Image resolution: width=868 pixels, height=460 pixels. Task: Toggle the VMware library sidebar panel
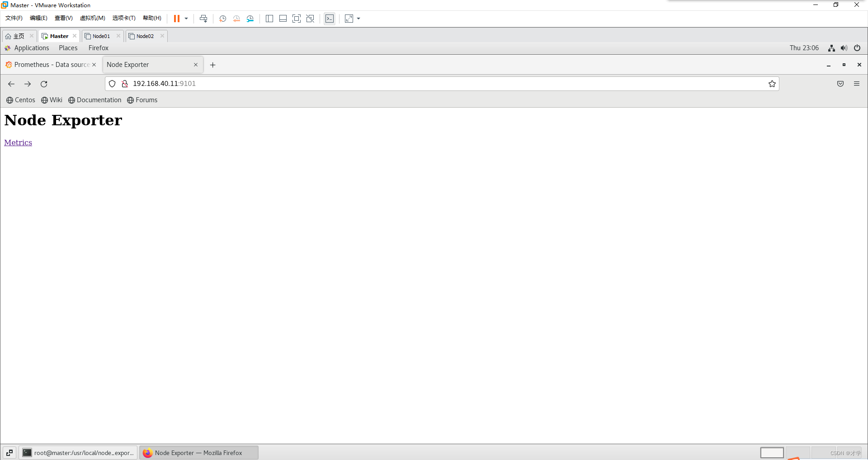[x=269, y=19]
